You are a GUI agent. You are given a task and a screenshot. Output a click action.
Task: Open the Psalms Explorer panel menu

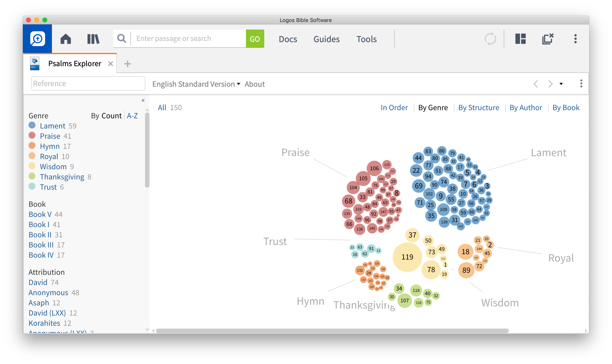tap(581, 84)
